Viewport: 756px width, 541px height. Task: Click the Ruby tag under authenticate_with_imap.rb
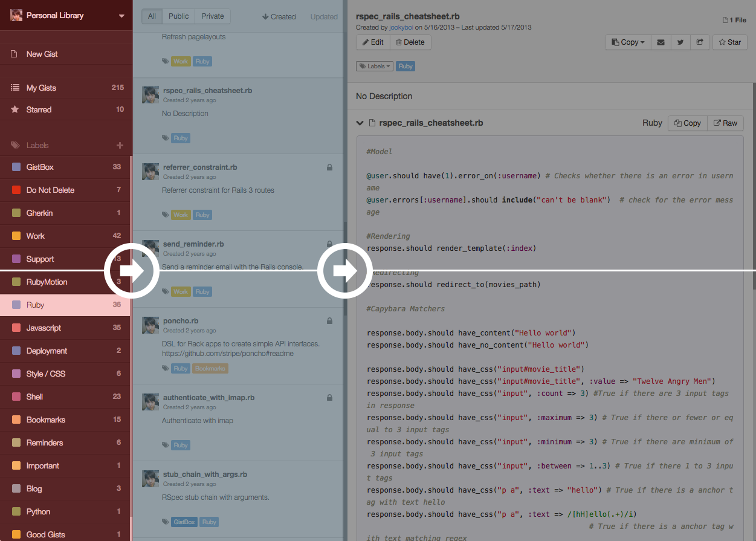(181, 445)
